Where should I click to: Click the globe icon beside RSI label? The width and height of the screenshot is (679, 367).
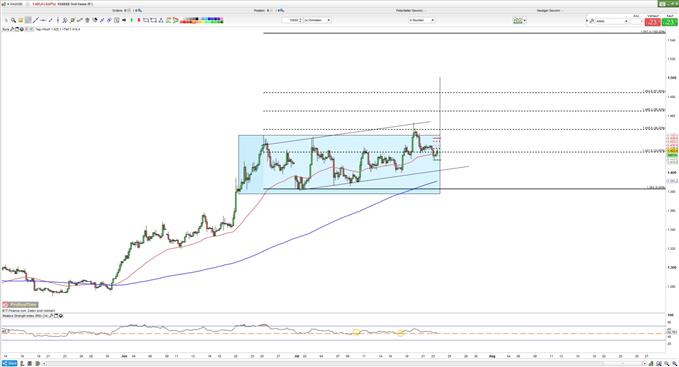pyautogui.click(x=61, y=316)
